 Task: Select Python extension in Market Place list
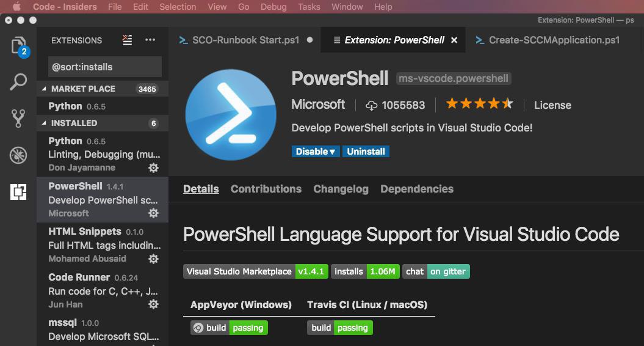(x=103, y=106)
